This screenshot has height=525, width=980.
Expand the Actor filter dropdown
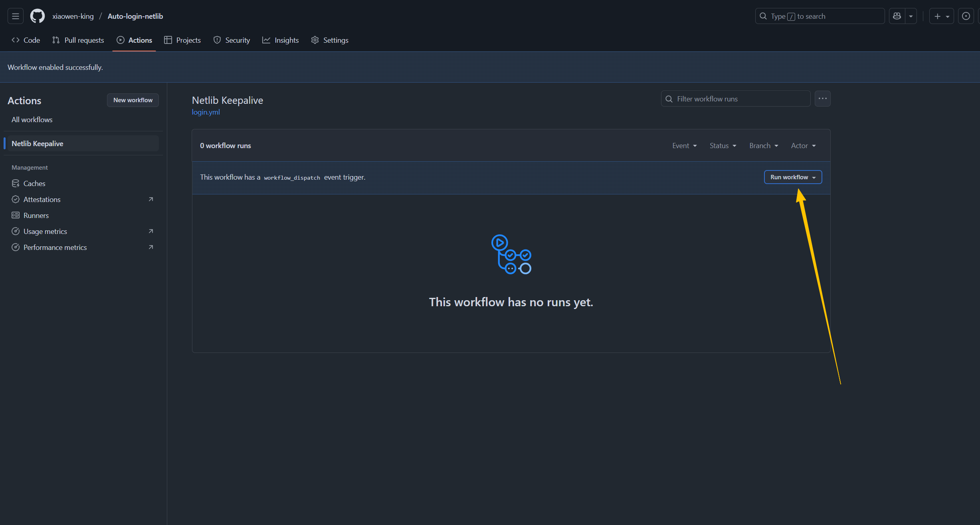[x=803, y=146]
